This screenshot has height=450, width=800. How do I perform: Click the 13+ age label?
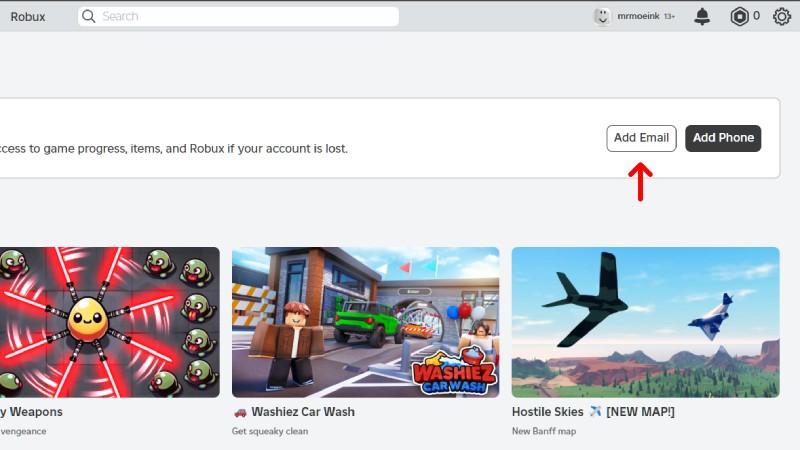668,17
